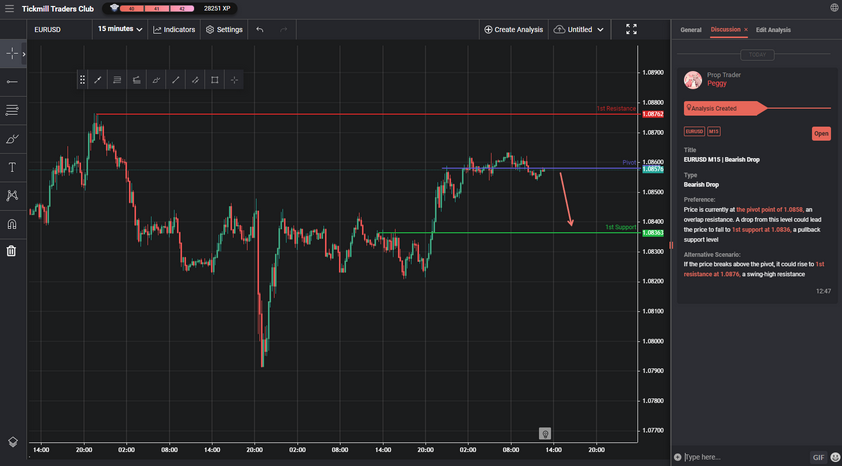Viewport: 842px width, 466px height.
Task: Select the horizontal line drawing tool in sidebar
Action: pyautogui.click(x=12, y=82)
